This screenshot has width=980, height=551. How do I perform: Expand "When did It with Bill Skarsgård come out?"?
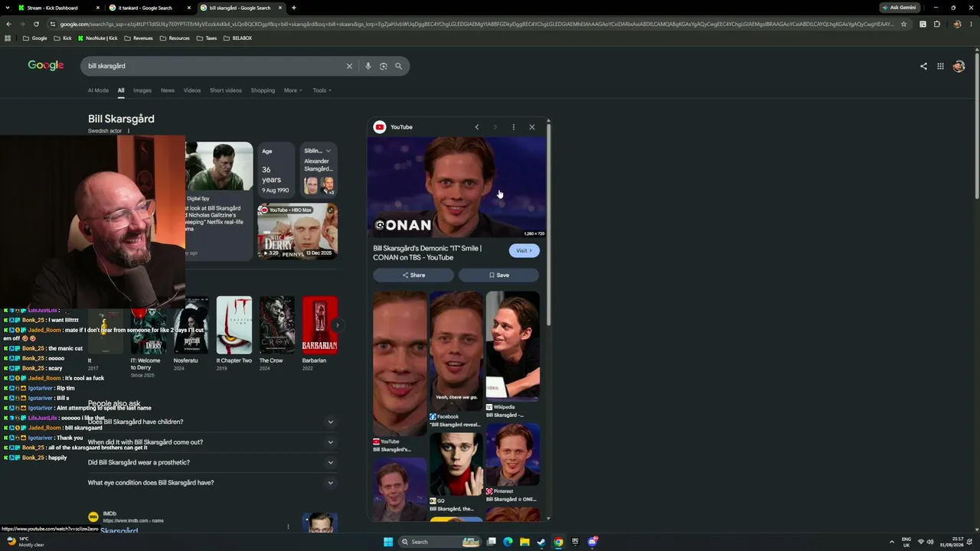[212, 442]
